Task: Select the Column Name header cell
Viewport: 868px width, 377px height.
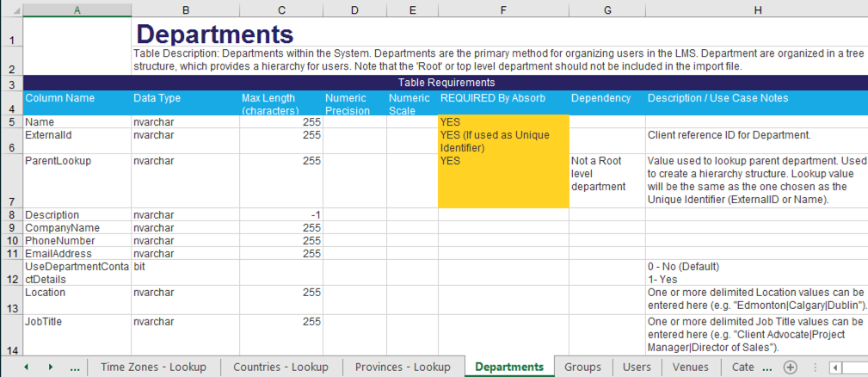Action: click(x=77, y=102)
